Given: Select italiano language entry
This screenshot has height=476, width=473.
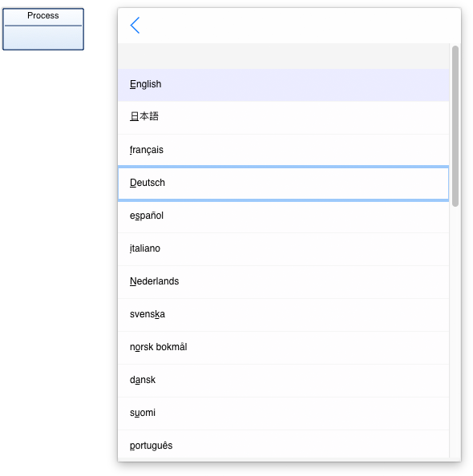Looking at the screenshot, I should point(284,249).
